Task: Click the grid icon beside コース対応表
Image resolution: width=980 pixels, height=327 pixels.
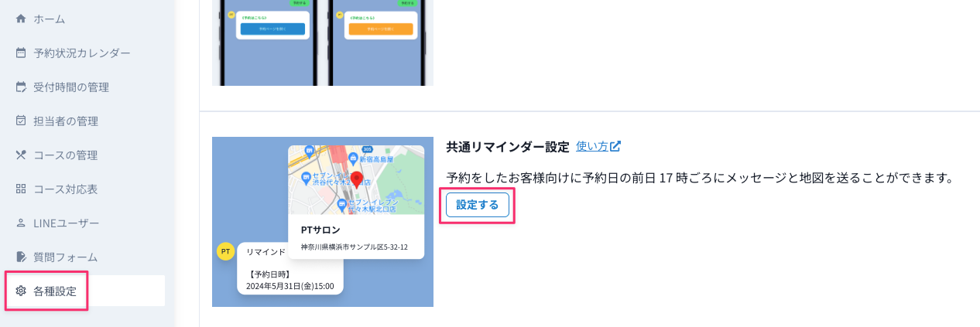Action: [21, 189]
